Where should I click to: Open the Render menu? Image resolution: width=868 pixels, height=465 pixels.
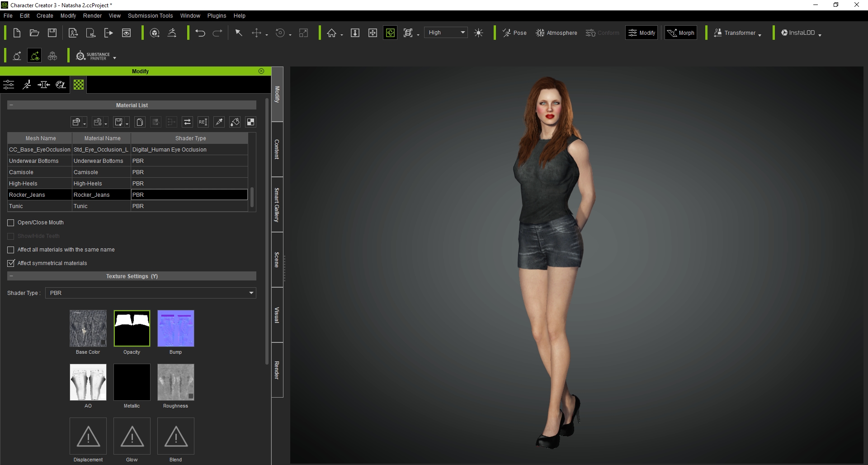click(x=92, y=15)
